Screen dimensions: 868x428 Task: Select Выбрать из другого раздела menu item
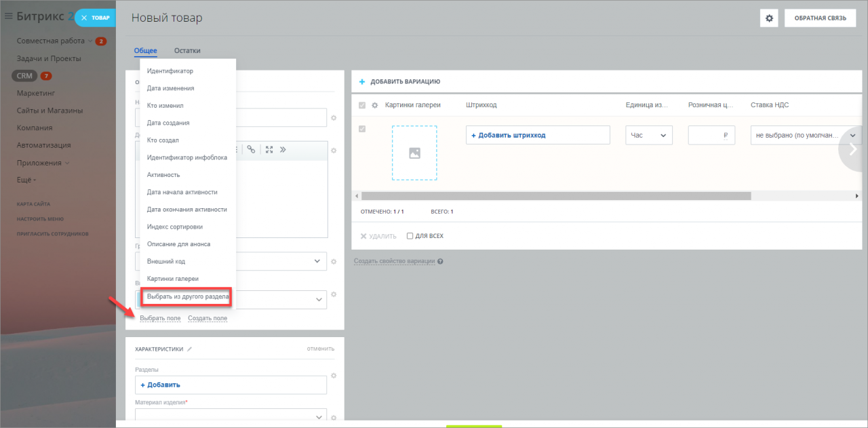tap(188, 296)
